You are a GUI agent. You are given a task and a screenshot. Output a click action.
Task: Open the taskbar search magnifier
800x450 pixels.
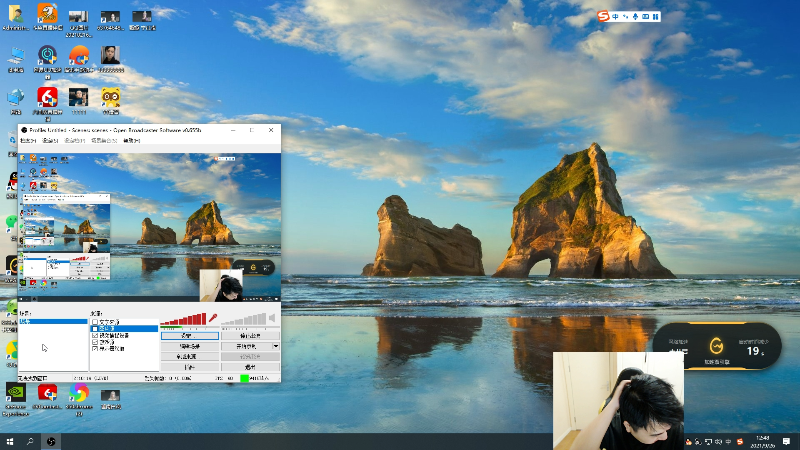pos(30,441)
